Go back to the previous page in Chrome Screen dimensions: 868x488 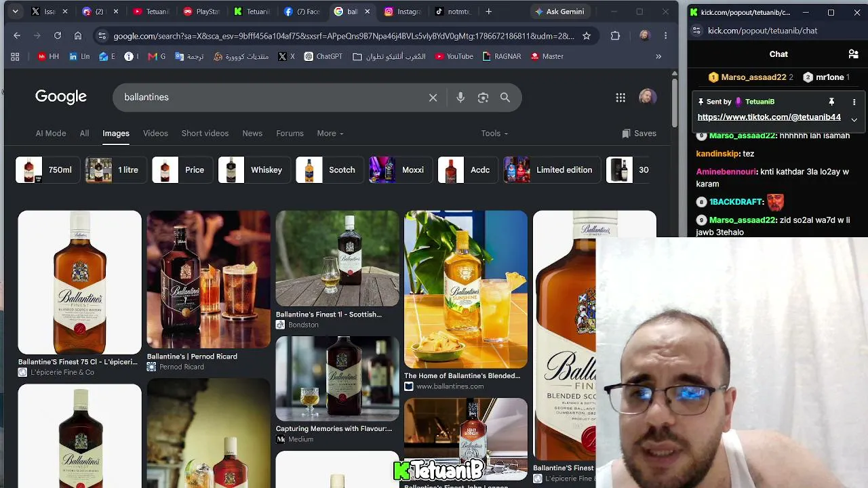(17, 35)
